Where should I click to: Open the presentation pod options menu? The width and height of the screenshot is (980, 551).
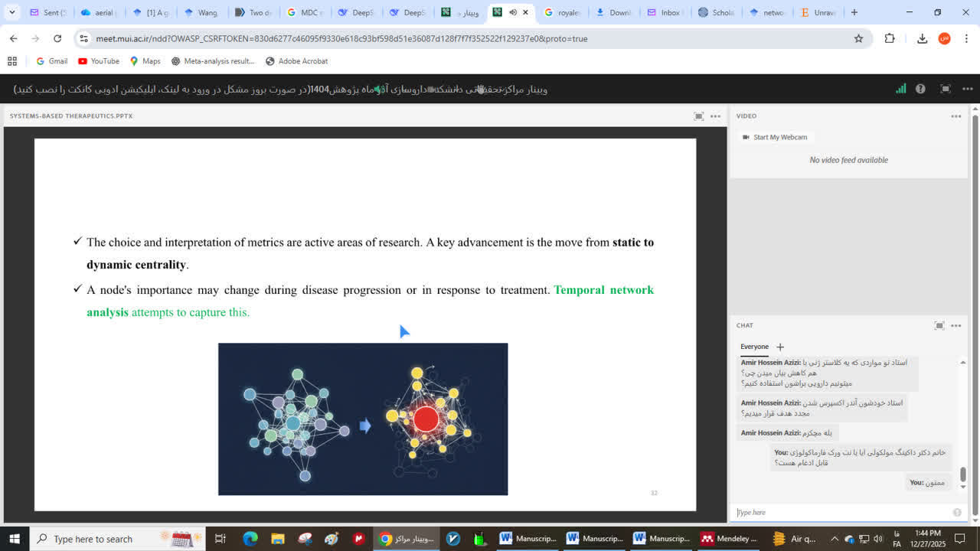click(715, 116)
